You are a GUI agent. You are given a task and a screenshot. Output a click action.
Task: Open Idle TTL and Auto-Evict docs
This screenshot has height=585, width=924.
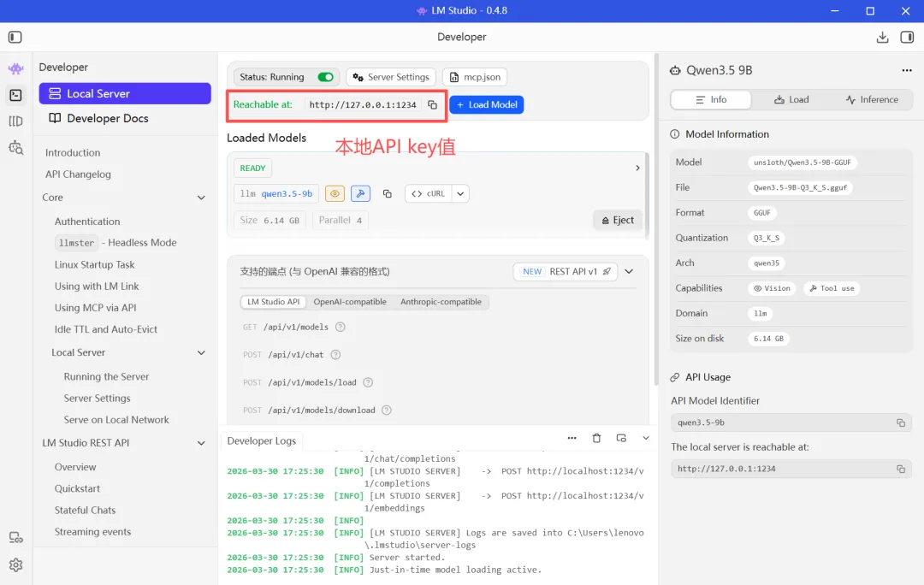[106, 330]
